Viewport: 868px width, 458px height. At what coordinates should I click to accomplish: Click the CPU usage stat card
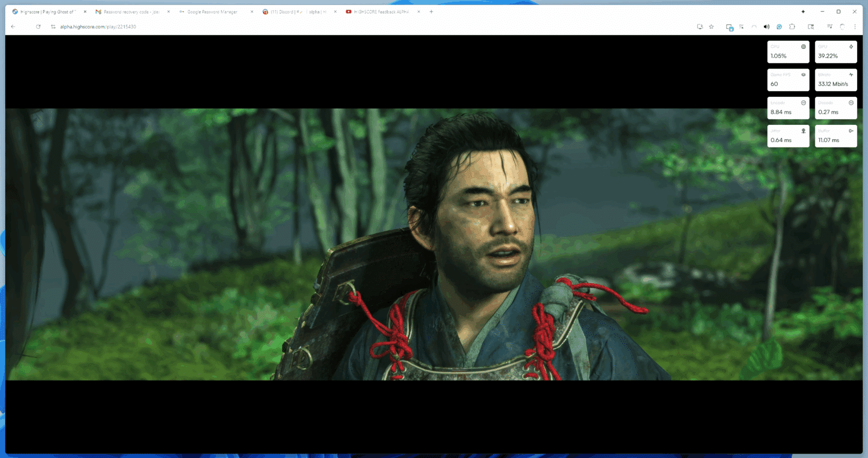tap(788, 51)
